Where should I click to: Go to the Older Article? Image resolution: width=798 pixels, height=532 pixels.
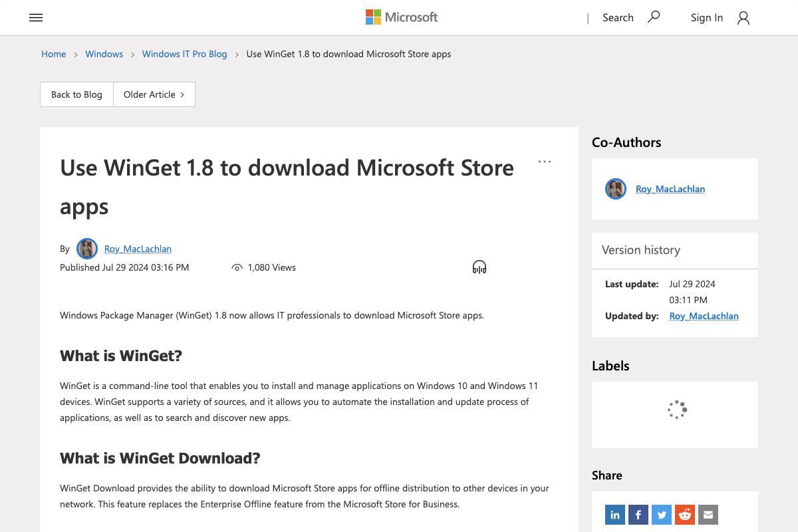tap(154, 94)
